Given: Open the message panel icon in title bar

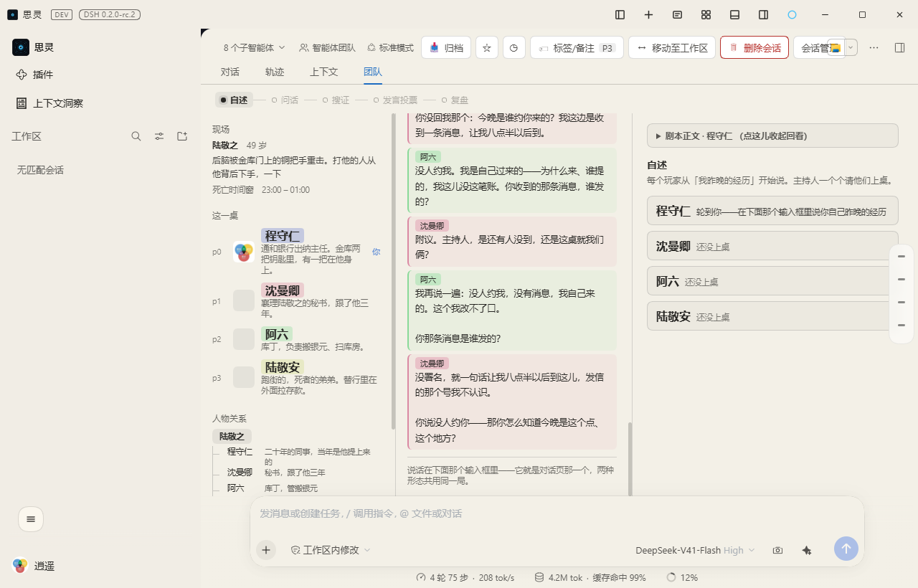Looking at the screenshot, I should [x=678, y=14].
